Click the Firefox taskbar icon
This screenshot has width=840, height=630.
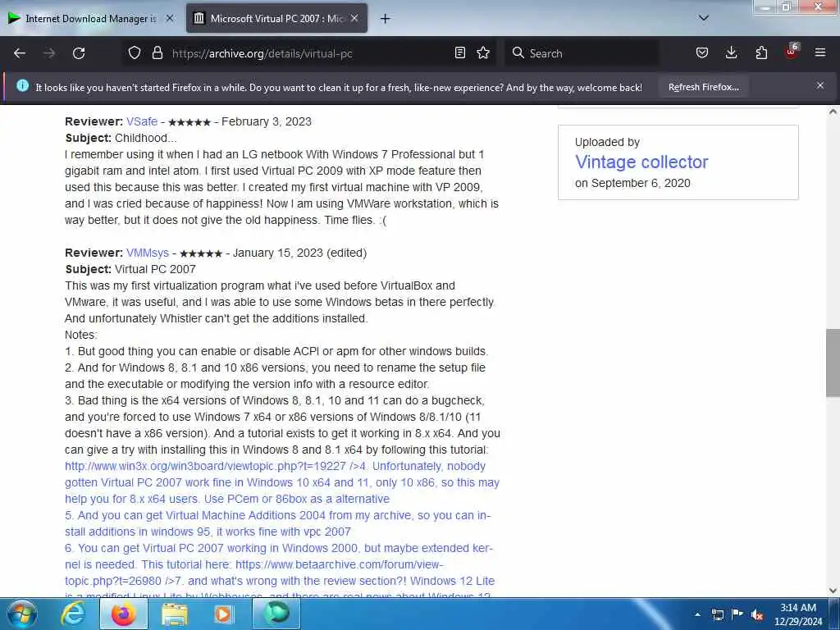[124, 614]
